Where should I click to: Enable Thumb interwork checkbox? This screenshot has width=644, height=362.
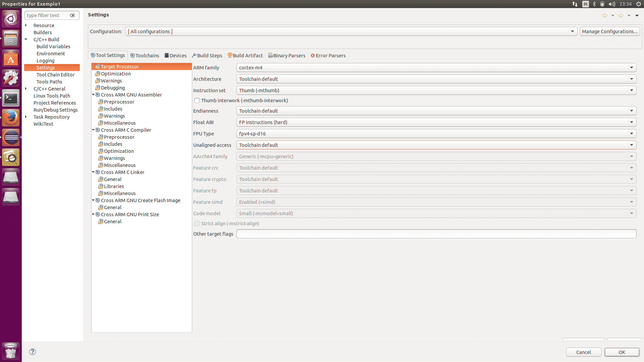197,101
